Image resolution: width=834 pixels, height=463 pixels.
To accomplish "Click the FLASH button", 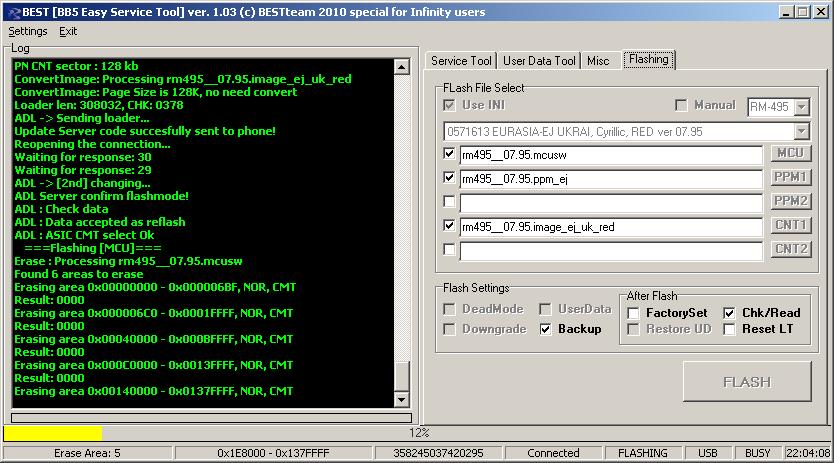I will click(x=747, y=382).
